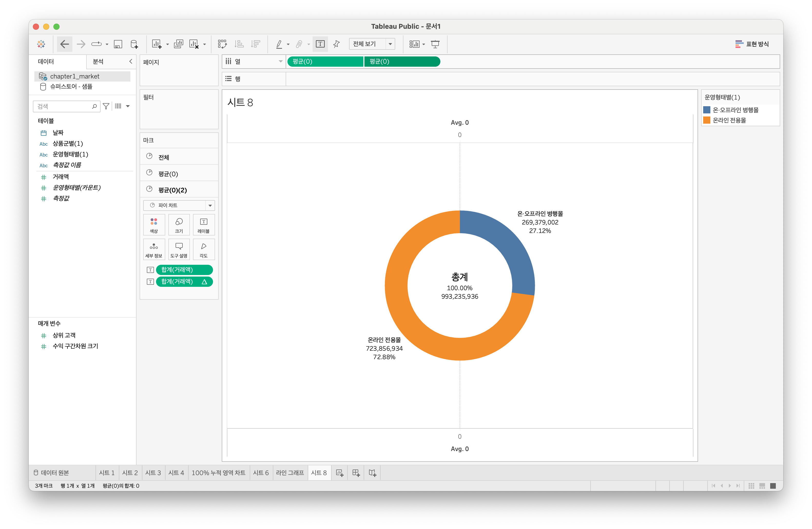Viewport: 812px width, 529px height.
Task: Click the 데이터 원본 button
Action: point(51,473)
